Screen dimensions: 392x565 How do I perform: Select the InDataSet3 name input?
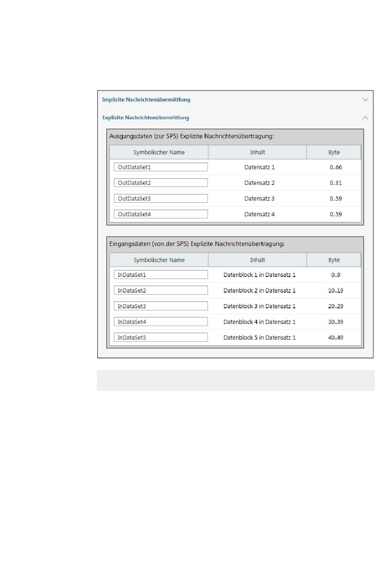pyautogui.click(x=161, y=306)
